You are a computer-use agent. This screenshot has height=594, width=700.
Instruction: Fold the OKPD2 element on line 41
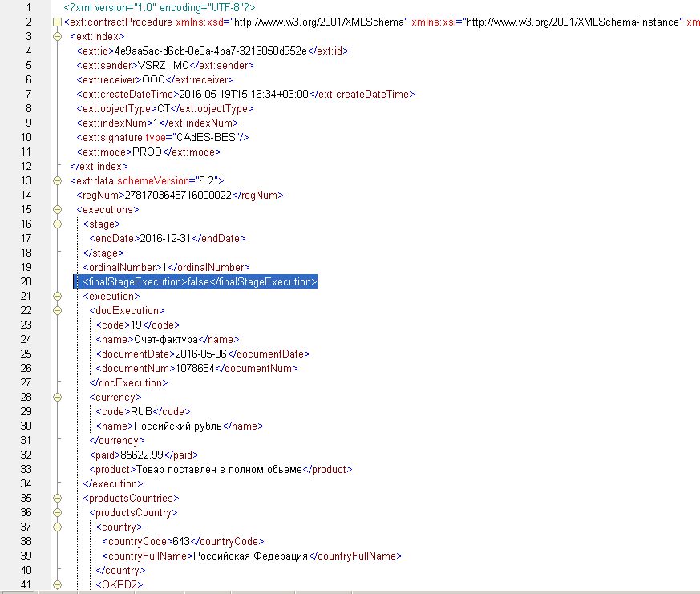pos(57,584)
